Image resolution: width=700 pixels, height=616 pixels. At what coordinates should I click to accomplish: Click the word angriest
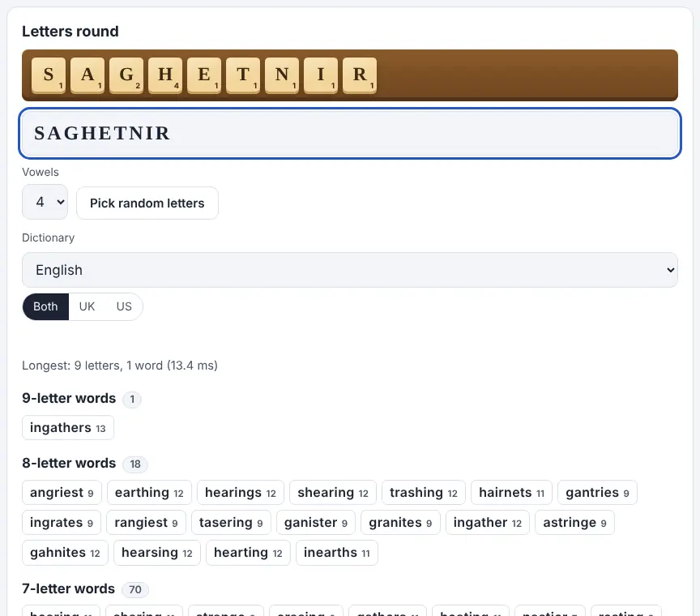(x=62, y=493)
